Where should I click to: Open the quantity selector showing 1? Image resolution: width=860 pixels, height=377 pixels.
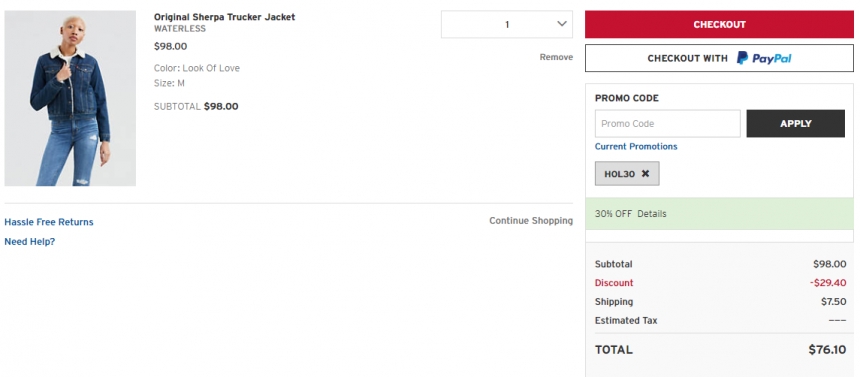(x=507, y=24)
